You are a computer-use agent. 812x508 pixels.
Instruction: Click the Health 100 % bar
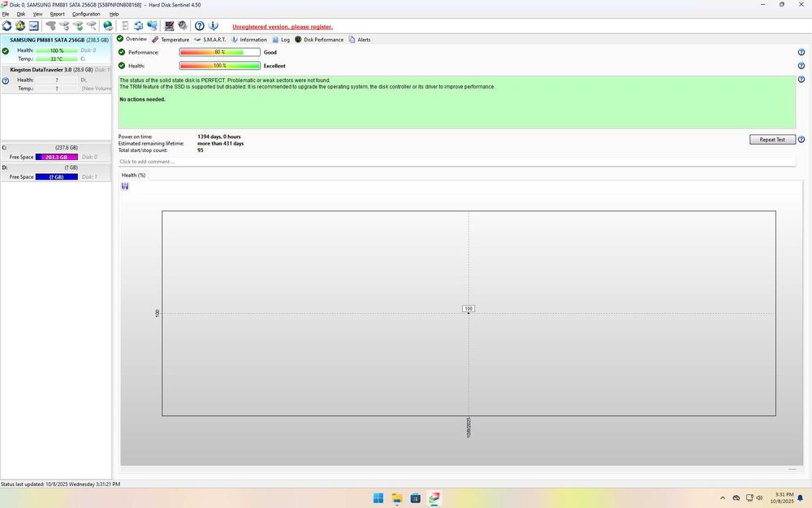(219, 66)
